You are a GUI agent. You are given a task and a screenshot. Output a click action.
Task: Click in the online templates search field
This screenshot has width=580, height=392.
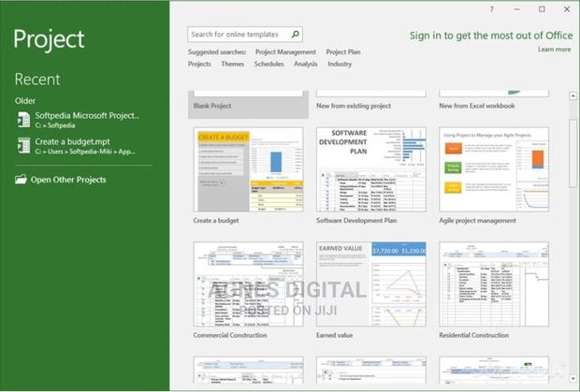(x=245, y=35)
